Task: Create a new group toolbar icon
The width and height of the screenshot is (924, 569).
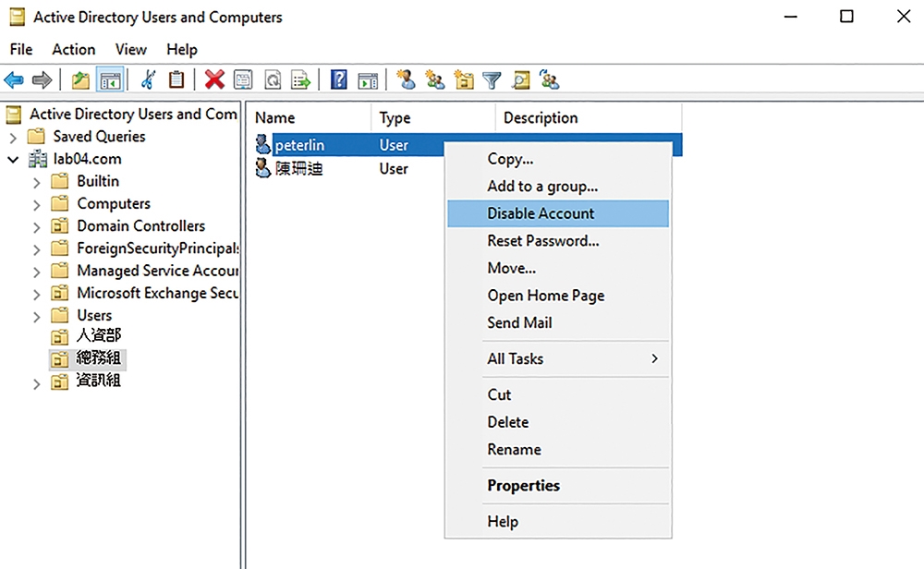Action: (x=435, y=79)
